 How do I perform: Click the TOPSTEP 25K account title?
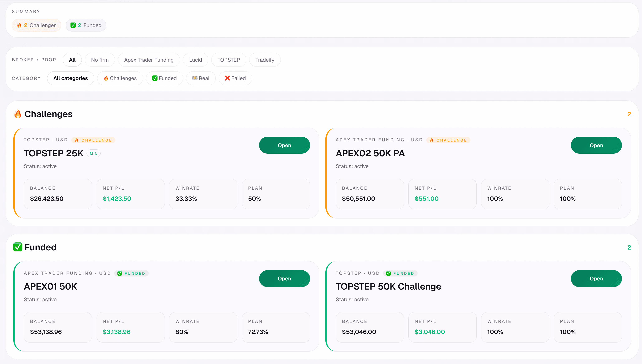(x=54, y=153)
